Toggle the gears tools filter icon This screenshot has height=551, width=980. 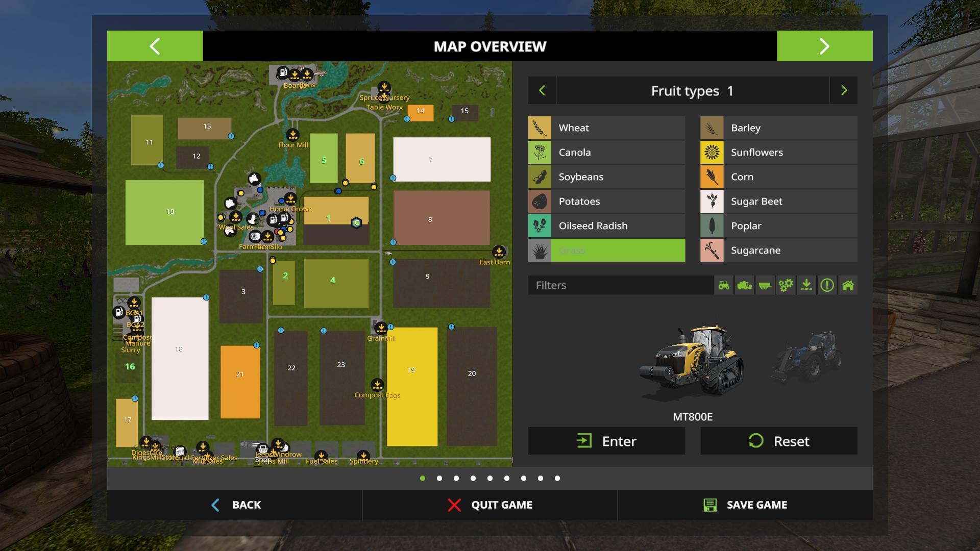click(x=786, y=285)
